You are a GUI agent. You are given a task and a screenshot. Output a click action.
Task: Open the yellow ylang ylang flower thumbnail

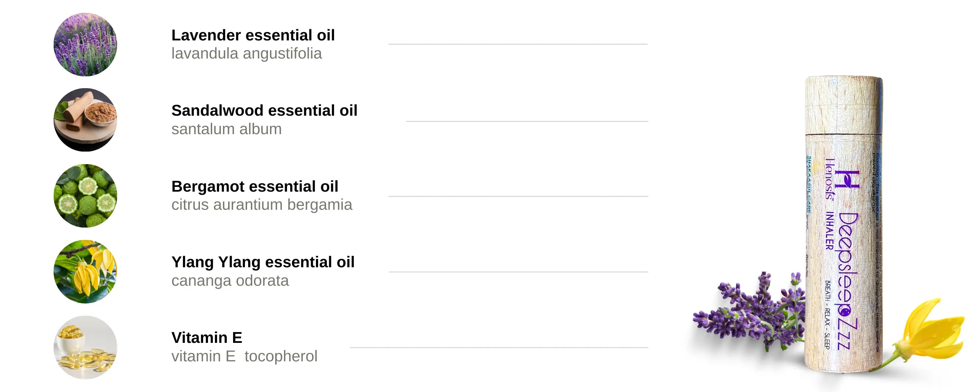[x=85, y=271]
